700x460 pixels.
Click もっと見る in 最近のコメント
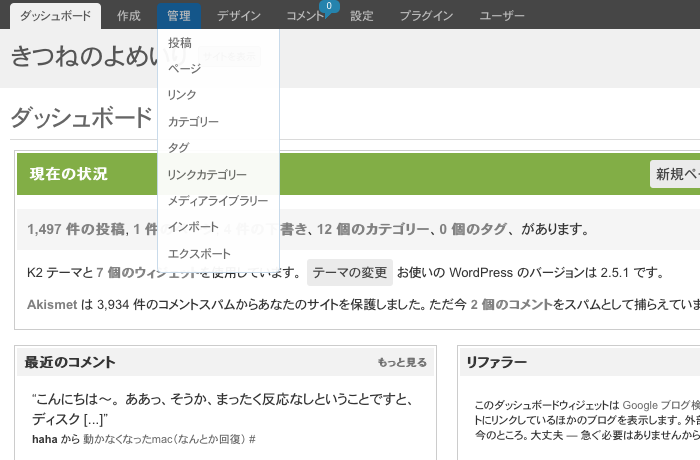402,362
